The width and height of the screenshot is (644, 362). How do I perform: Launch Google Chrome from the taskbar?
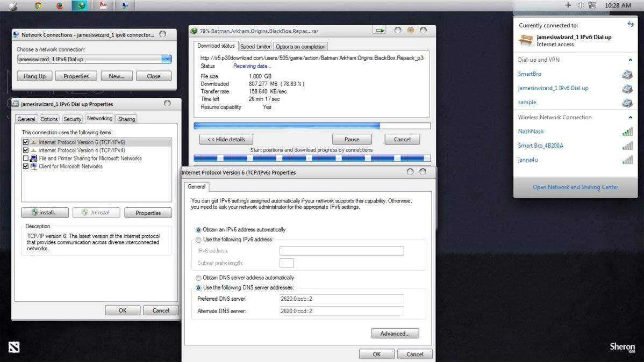point(38,5)
